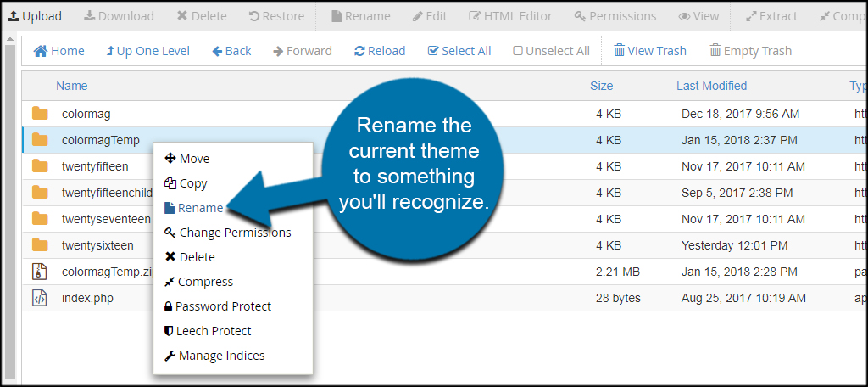868x387 pixels.
Task: Click the twentysixteen folder name
Action: (97, 245)
